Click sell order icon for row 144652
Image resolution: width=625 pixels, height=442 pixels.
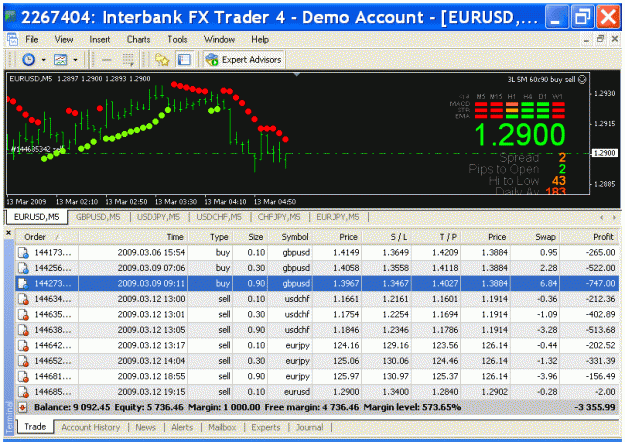coord(24,361)
